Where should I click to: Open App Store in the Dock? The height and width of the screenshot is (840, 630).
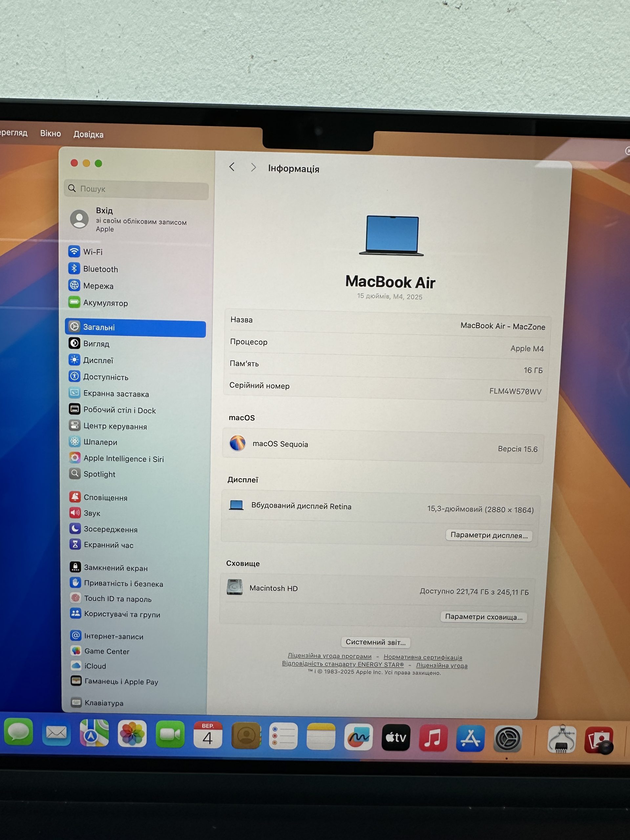470,738
